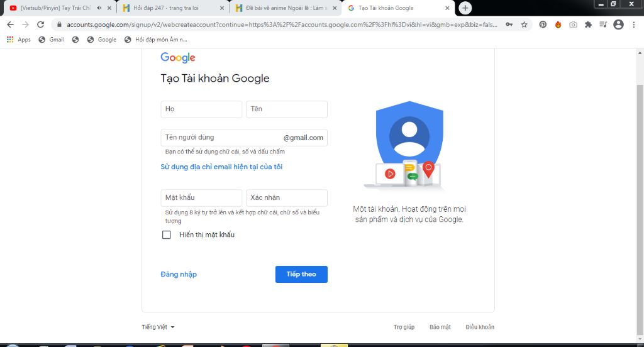Click the Họ name input field
644x347 pixels.
point(201,109)
